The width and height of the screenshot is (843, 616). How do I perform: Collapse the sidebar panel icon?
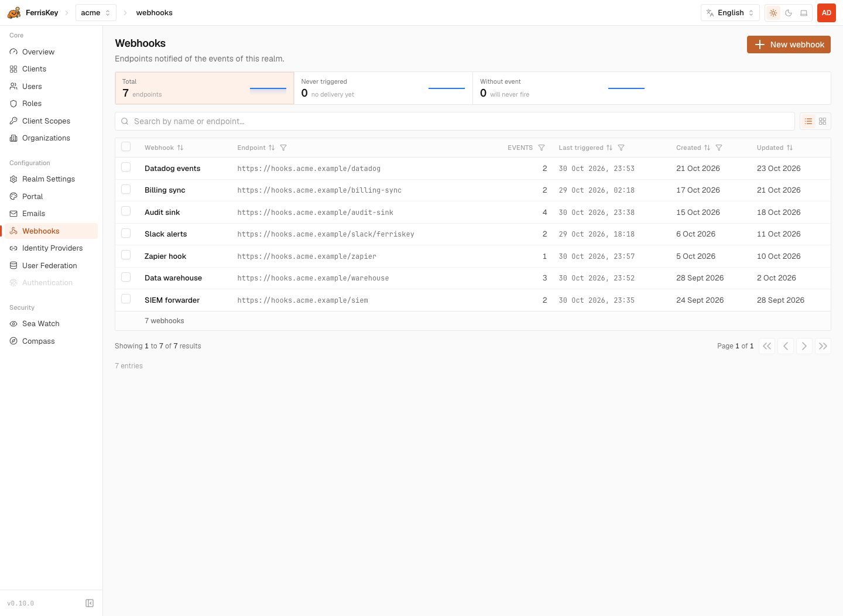point(90,603)
